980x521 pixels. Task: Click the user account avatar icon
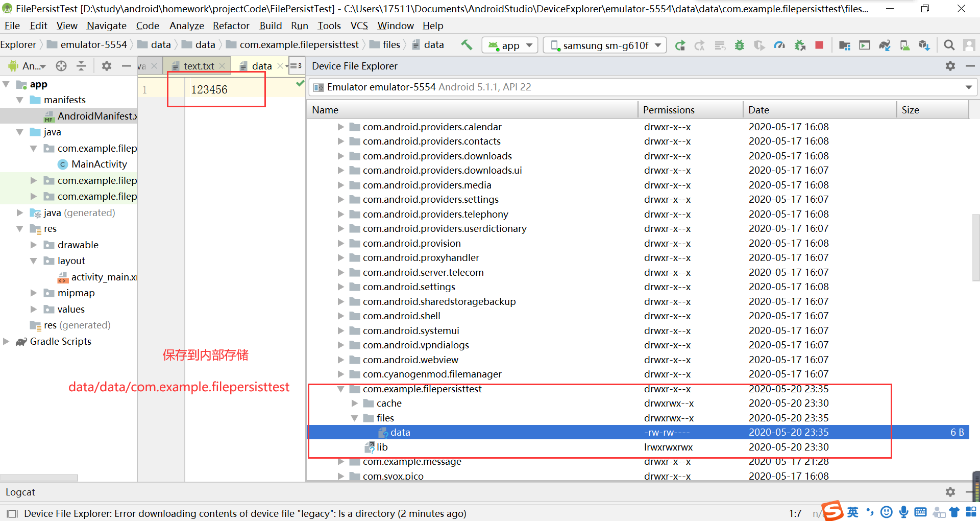pos(969,45)
